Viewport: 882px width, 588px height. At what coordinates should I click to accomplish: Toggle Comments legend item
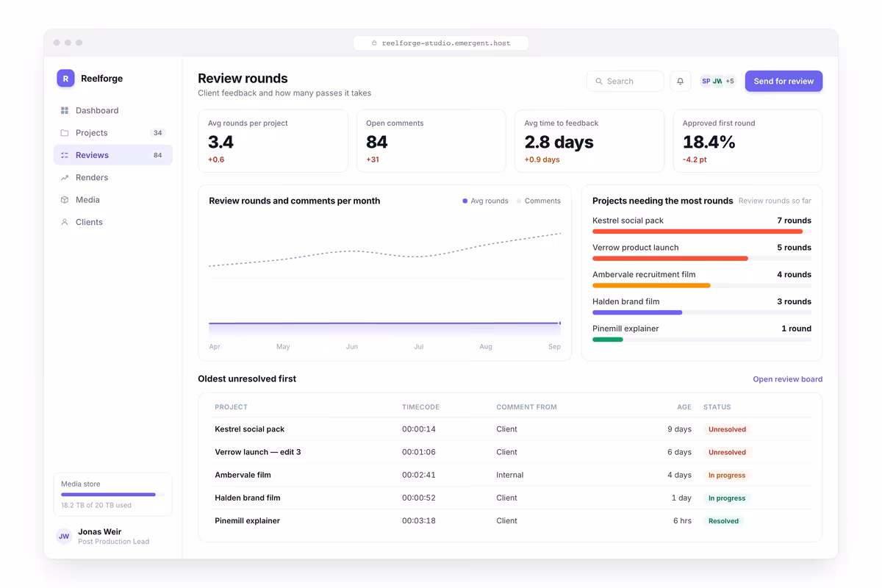pyautogui.click(x=539, y=201)
